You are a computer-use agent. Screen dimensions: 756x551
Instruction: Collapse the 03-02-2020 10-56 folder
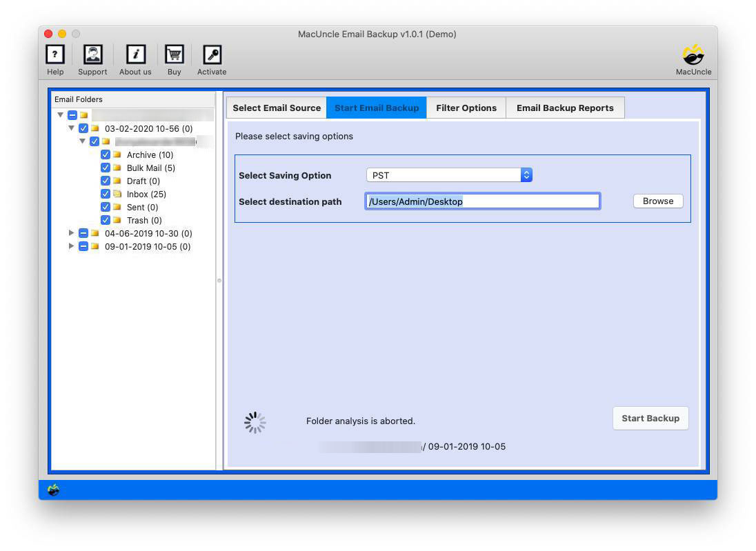pos(70,128)
